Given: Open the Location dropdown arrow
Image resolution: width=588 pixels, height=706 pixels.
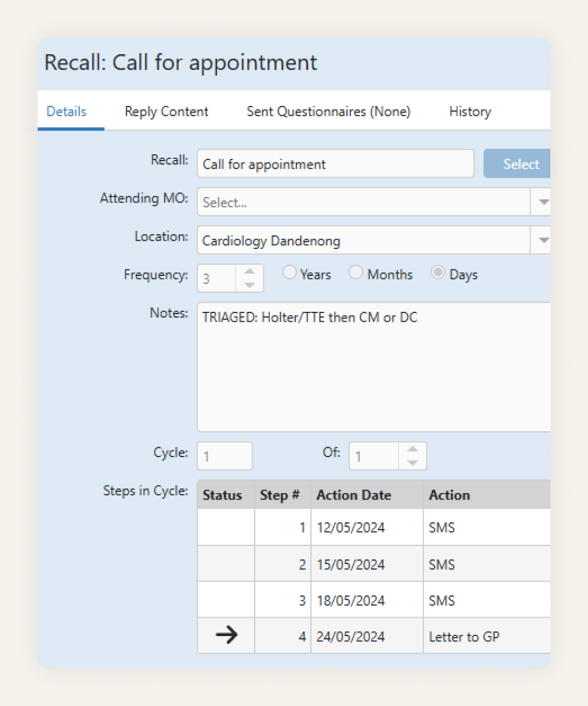Looking at the screenshot, I should click(541, 240).
